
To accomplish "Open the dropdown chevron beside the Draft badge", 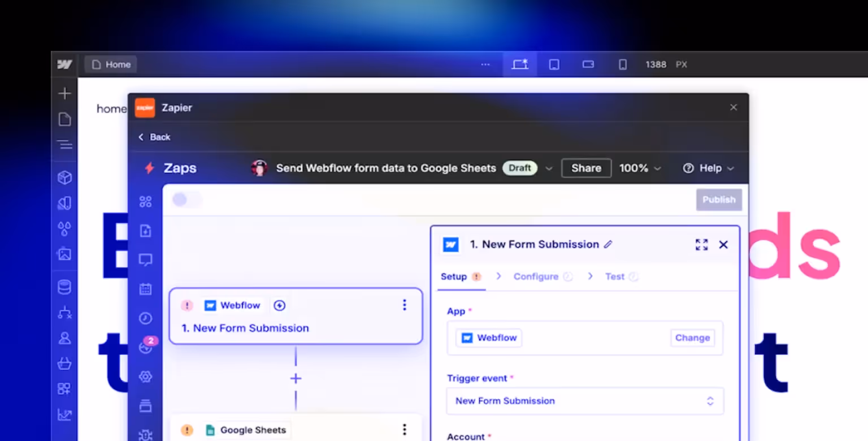I will pos(549,168).
